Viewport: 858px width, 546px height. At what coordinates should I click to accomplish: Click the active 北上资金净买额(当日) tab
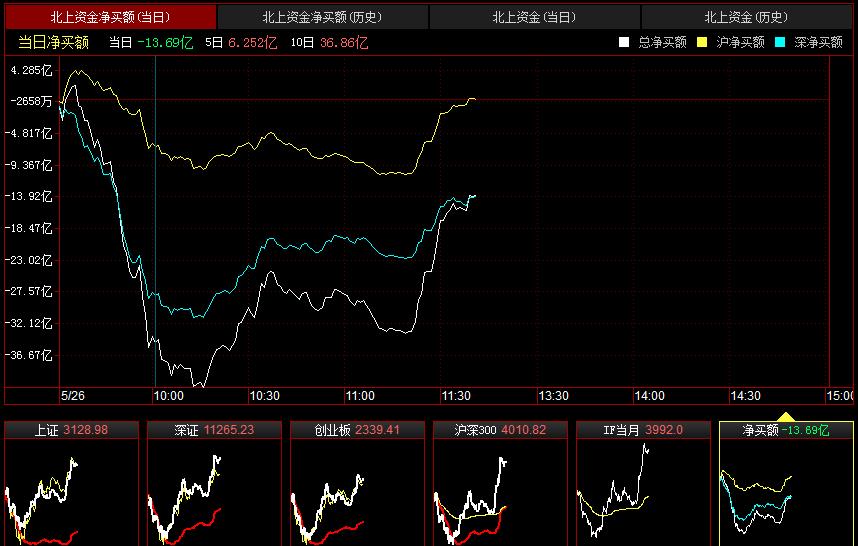(109, 17)
